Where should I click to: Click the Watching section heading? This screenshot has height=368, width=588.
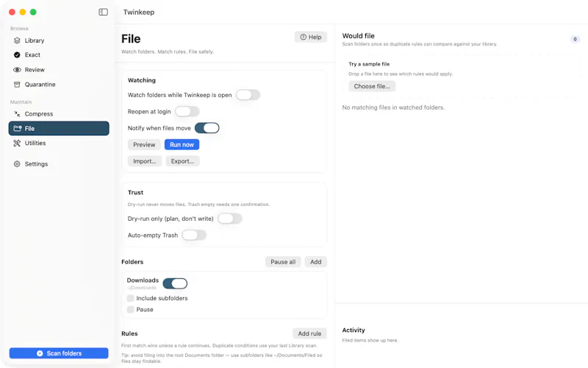click(x=141, y=80)
